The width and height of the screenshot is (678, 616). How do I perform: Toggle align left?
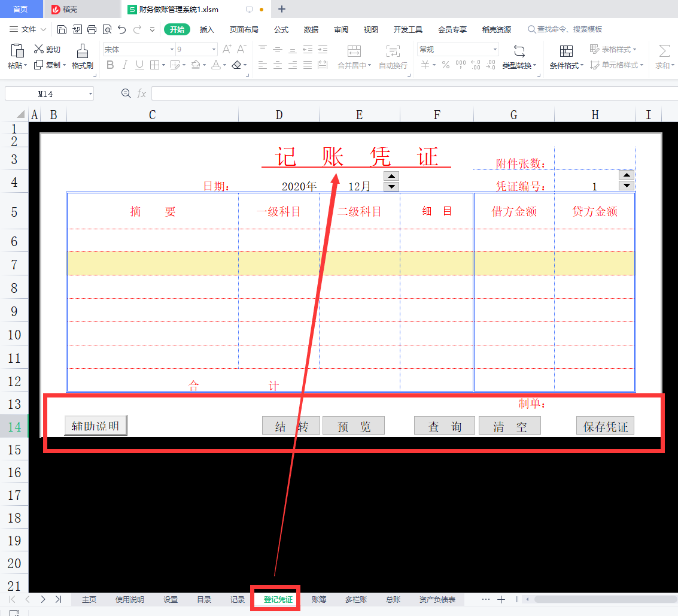(263, 65)
